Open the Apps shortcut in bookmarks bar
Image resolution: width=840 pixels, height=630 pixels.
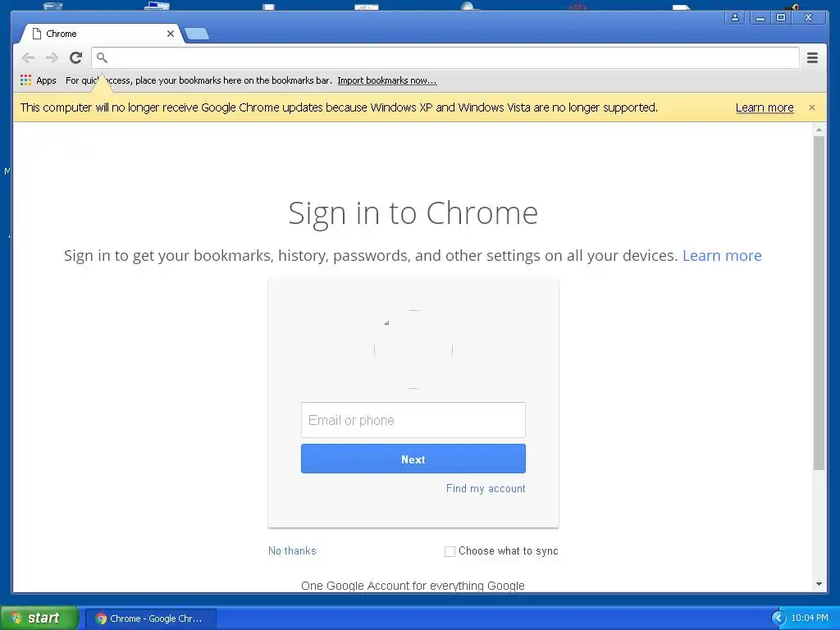point(39,80)
